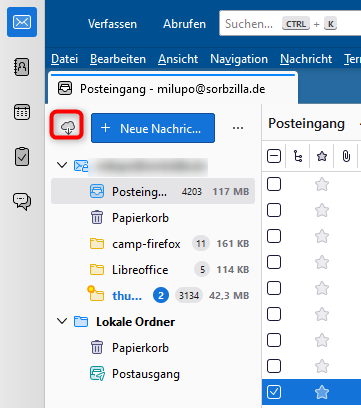Viewport: 361px width, 408px height.
Task: Open the Address Book space
Action: tap(22, 67)
